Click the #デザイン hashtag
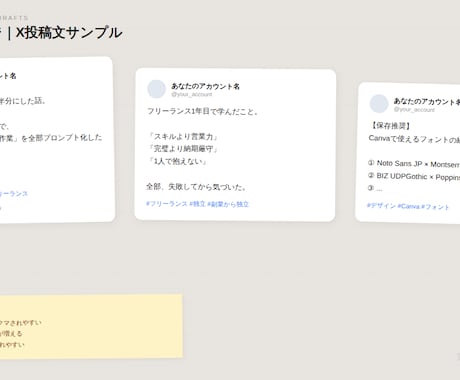The image size is (460, 380). 381,205
